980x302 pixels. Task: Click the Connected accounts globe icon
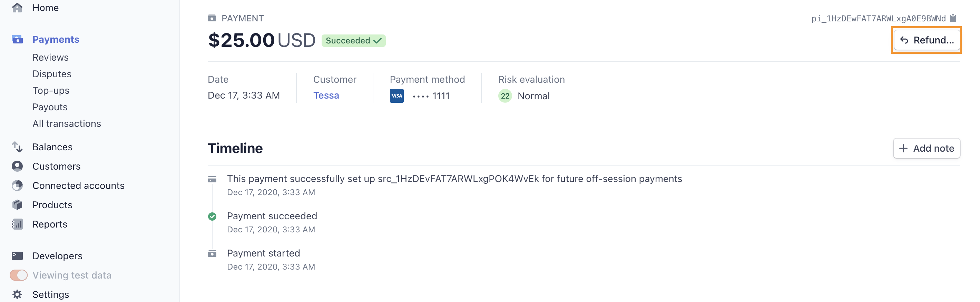17,186
